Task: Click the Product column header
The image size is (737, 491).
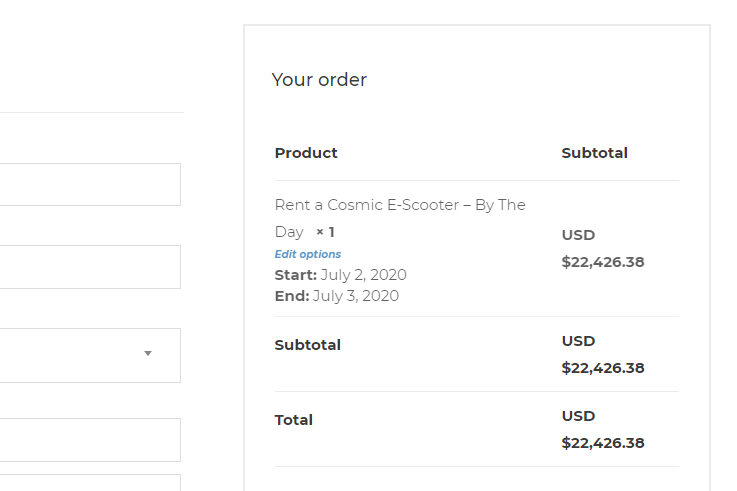Action: pyautogui.click(x=306, y=153)
